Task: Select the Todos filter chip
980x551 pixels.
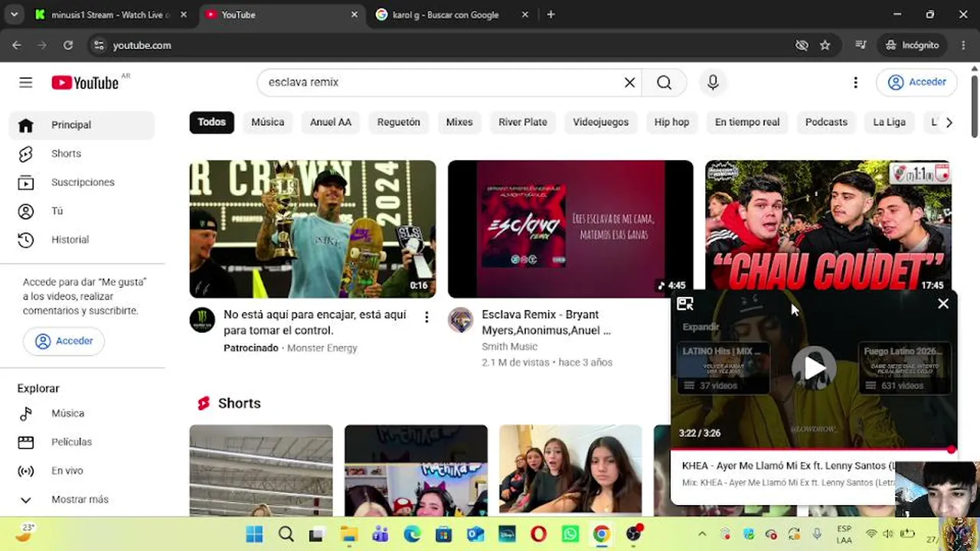Action: [212, 122]
